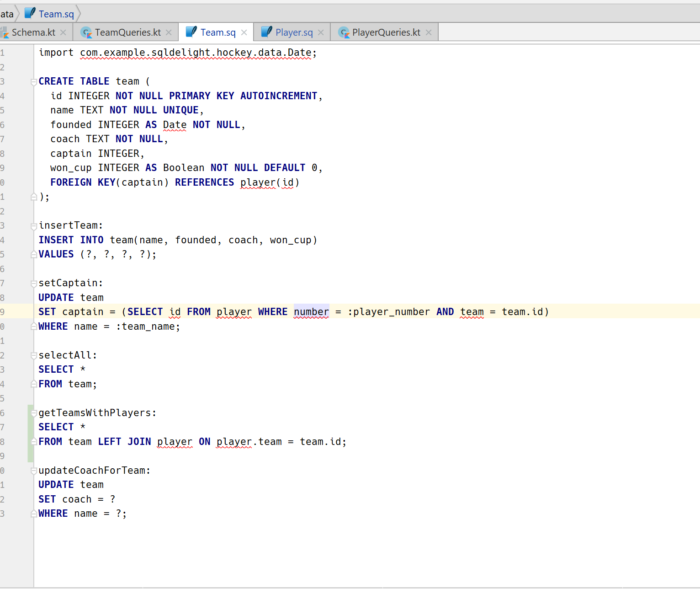Click the quill icon on the Player.sq tab
Image resolution: width=700 pixels, height=589 pixels.
pos(267,32)
